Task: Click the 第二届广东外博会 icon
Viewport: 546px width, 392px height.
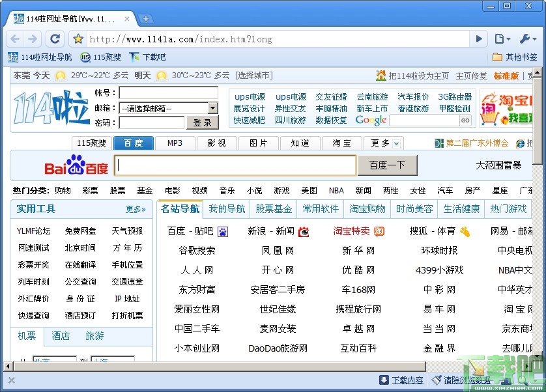Action: pos(438,143)
